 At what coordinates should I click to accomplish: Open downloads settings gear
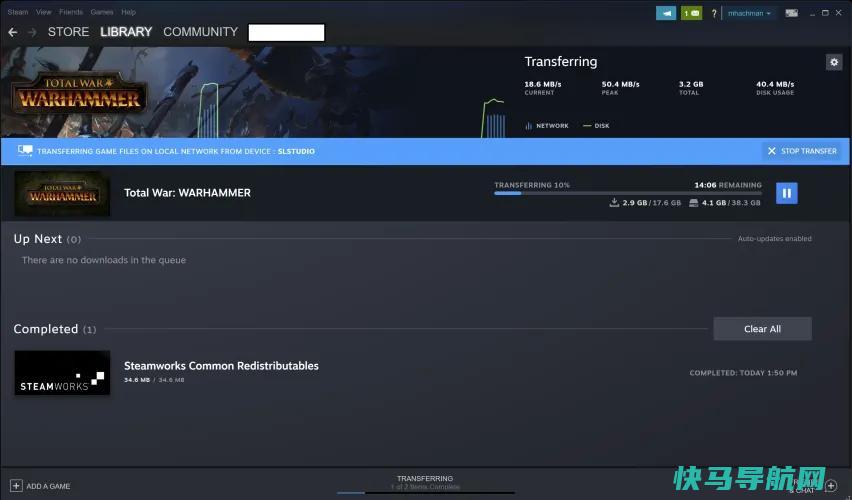(834, 62)
